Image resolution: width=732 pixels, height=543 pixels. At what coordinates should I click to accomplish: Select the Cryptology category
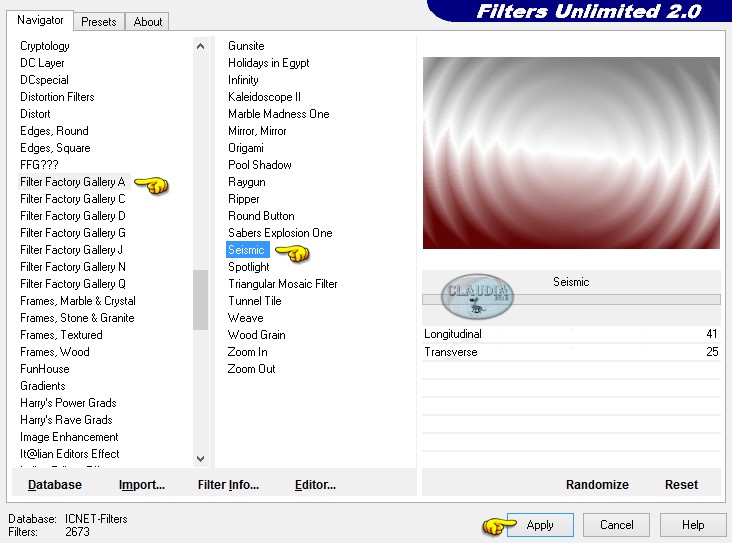point(45,46)
